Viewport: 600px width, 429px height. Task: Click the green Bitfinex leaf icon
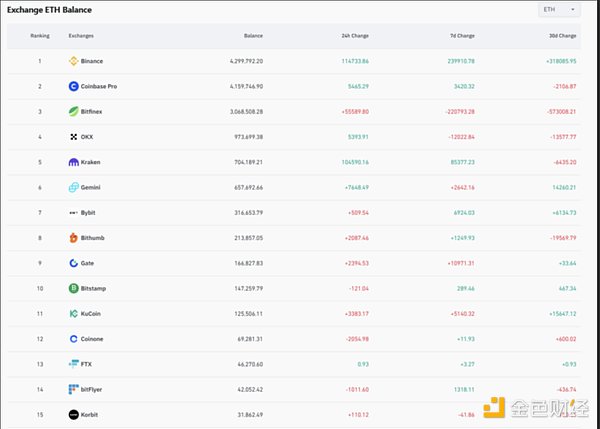[x=73, y=111]
